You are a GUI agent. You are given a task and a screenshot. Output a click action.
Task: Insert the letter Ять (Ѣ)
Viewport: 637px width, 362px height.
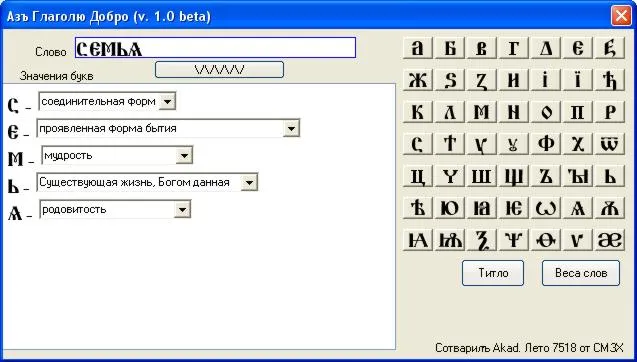point(418,208)
